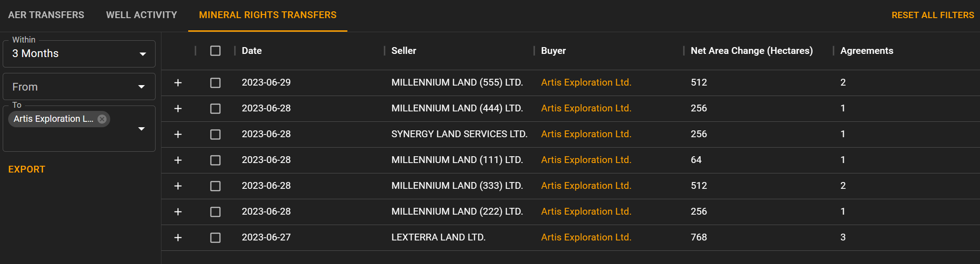Open Artis Exploration Ltd. link in first row

pyautogui.click(x=586, y=82)
